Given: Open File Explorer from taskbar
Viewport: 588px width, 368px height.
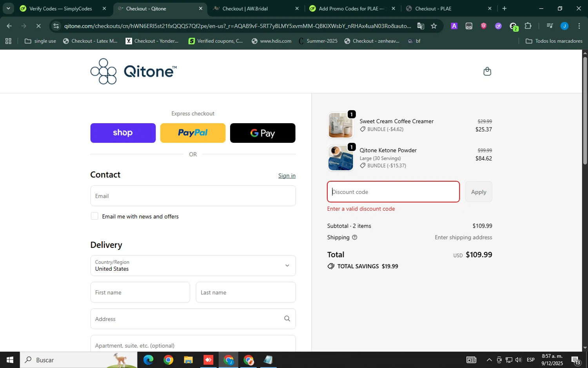Looking at the screenshot, I should pyautogui.click(x=188, y=360).
